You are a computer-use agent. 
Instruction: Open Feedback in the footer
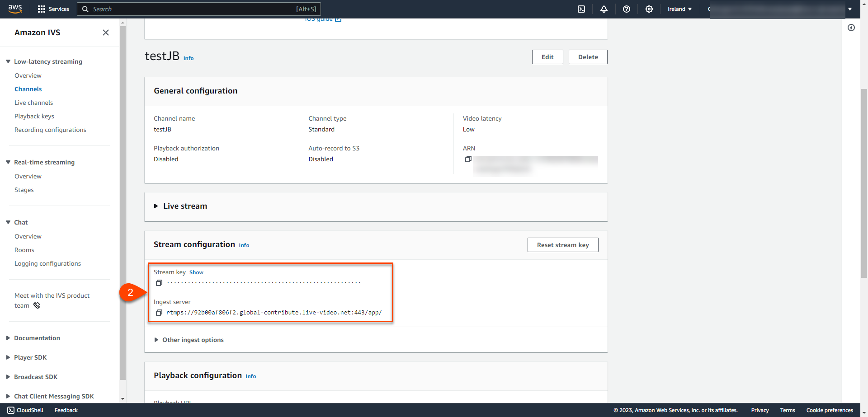66,410
